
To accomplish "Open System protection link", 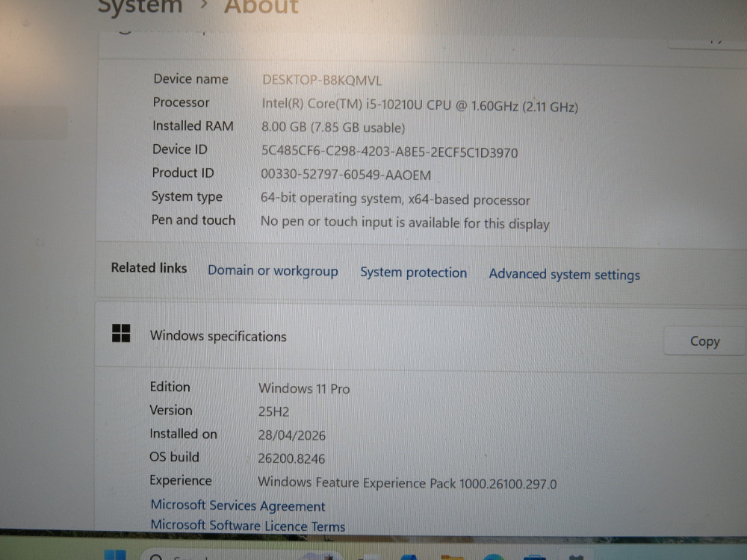I will pyautogui.click(x=414, y=273).
